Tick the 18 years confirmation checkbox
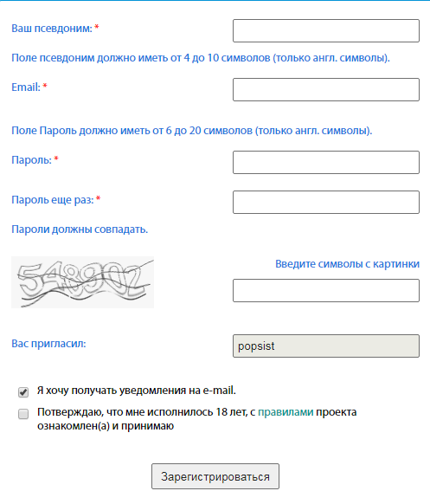The image size is (430, 504). tap(23, 414)
